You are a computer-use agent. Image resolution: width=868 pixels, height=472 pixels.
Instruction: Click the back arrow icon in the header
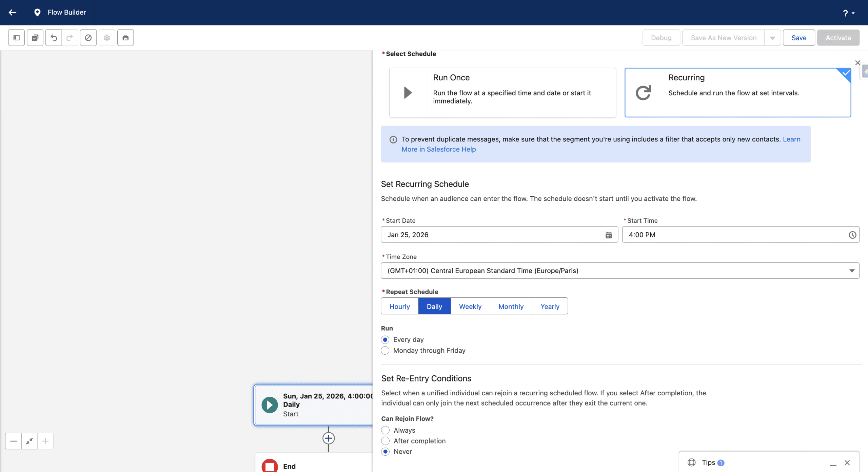13,13
